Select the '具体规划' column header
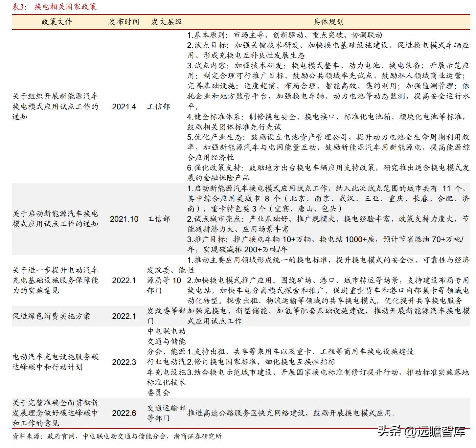Image resolution: width=476 pixels, height=448 pixels. pyautogui.click(x=329, y=22)
